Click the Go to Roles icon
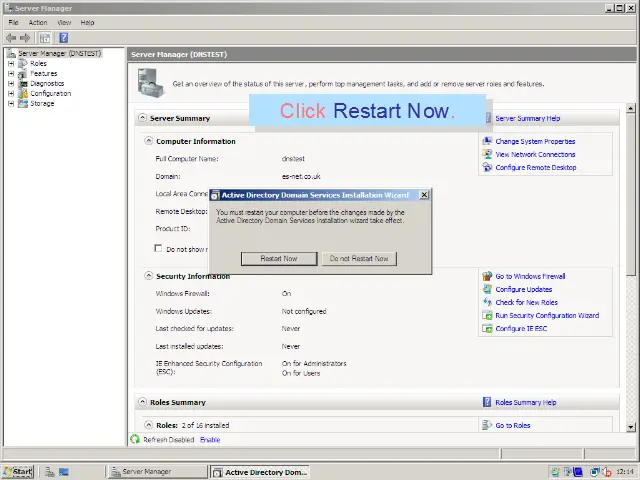This screenshot has width=640, height=480. (487, 425)
